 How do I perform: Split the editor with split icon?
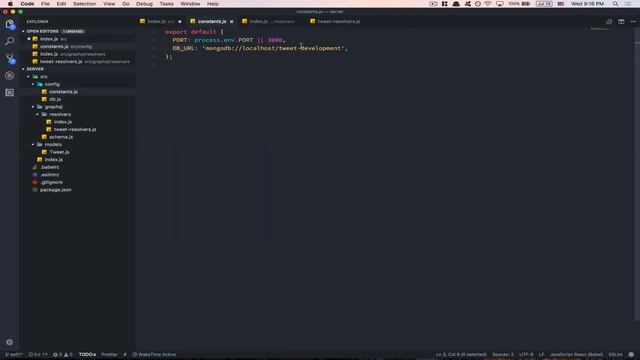pos(621,22)
